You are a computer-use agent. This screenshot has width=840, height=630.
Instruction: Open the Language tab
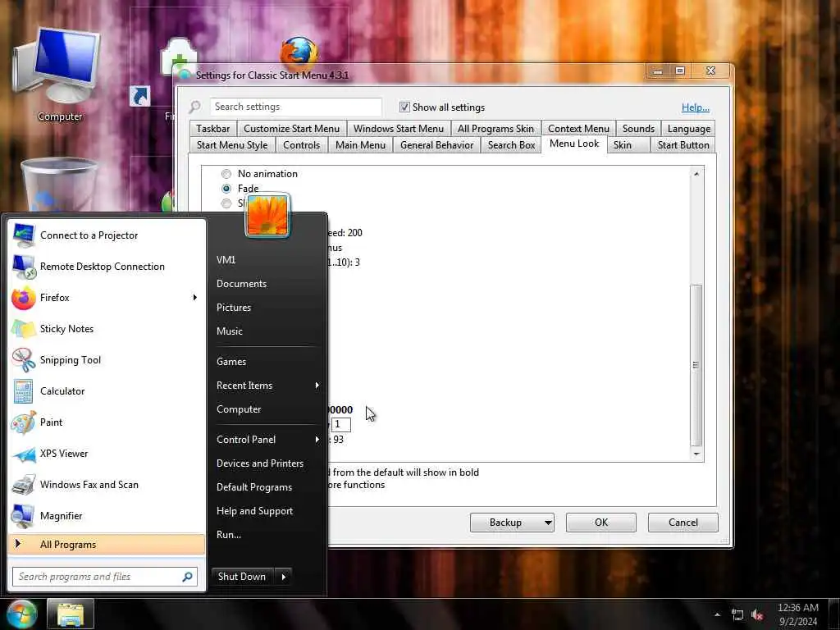click(689, 129)
